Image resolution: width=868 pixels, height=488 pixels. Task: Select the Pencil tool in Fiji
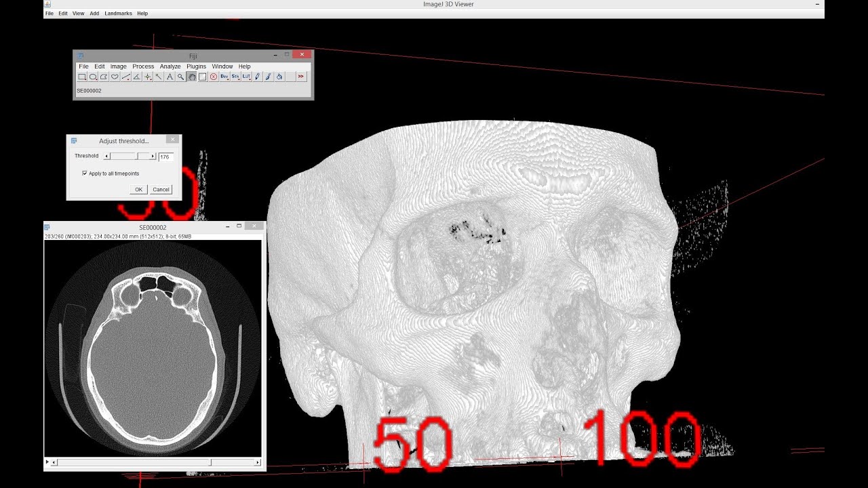pyautogui.click(x=258, y=77)
